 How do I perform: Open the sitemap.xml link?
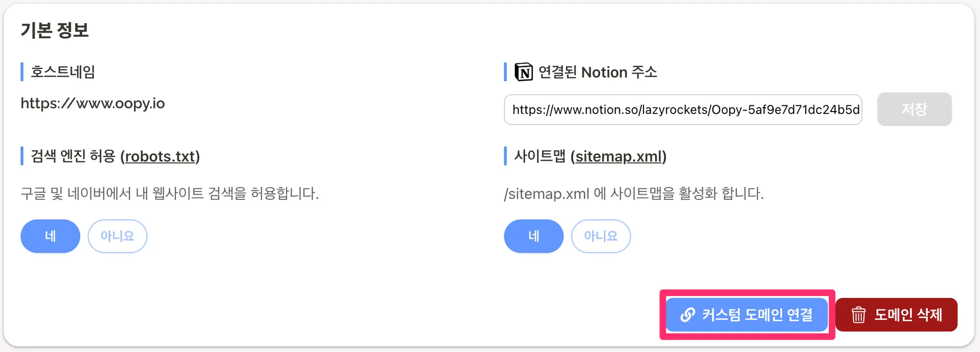coord(618,157)
